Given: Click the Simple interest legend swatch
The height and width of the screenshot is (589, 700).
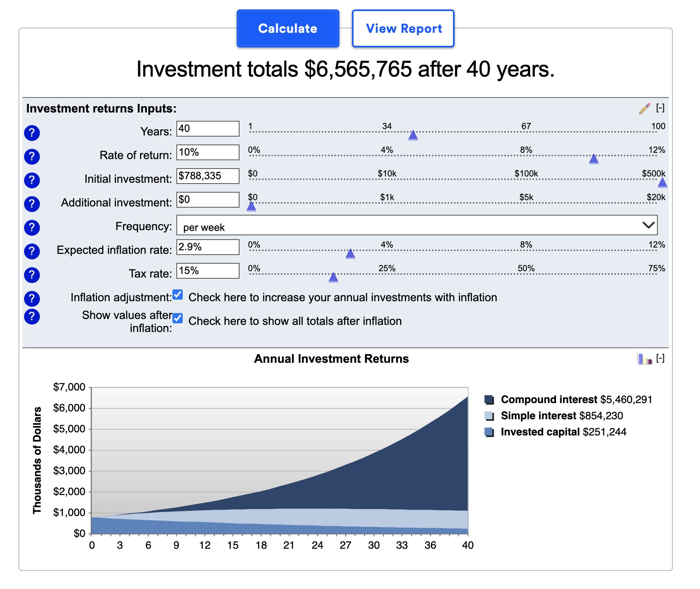Looking at the screenshot, I should pos(489,416).
